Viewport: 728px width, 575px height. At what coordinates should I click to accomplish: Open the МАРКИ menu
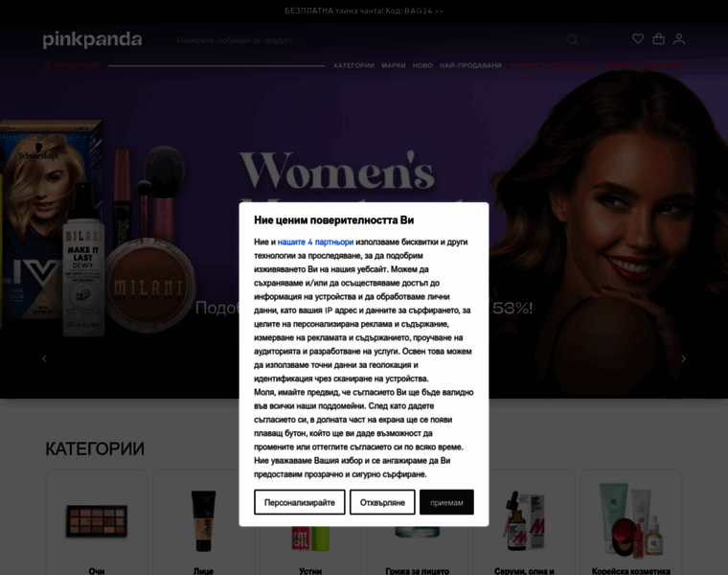pyautogui.click(x=394, y=65)
